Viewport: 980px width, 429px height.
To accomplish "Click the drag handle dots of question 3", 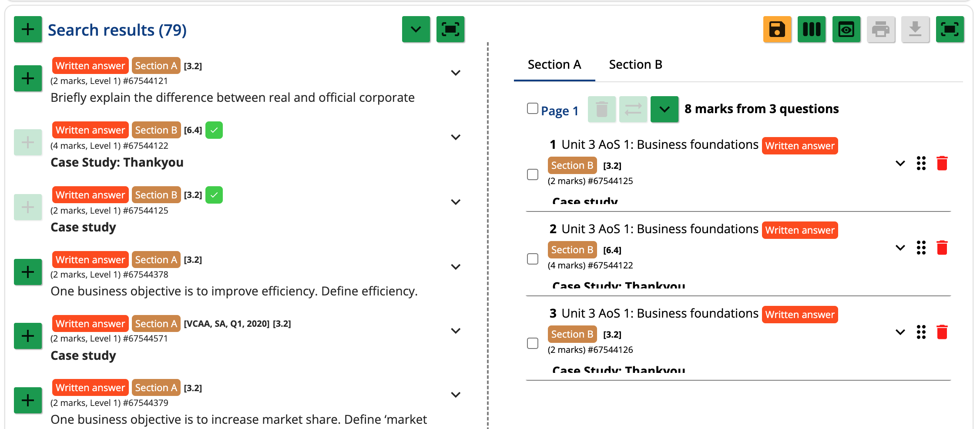I will tap(921, 332).
